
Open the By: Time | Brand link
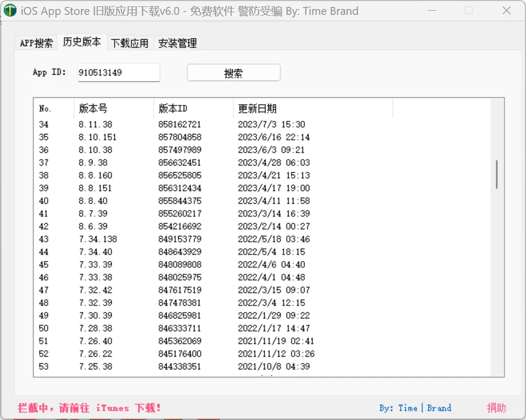pos(415,408)
